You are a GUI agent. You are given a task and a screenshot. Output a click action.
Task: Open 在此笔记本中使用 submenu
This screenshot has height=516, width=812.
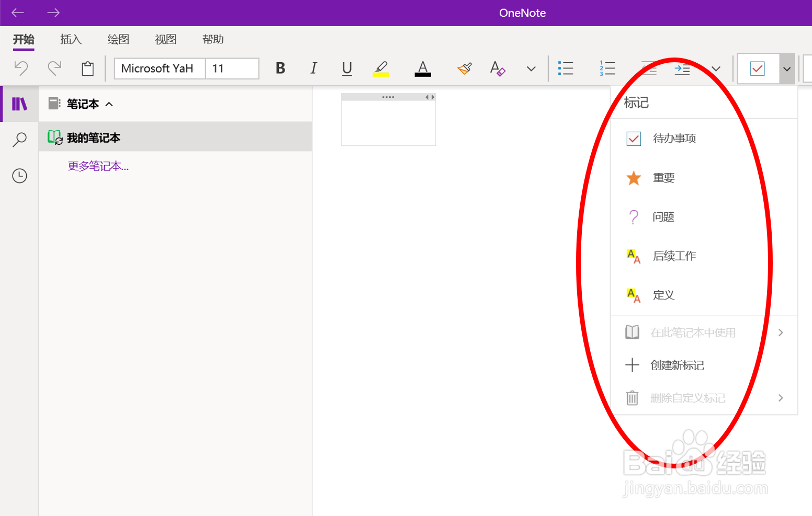click(704, 332)
